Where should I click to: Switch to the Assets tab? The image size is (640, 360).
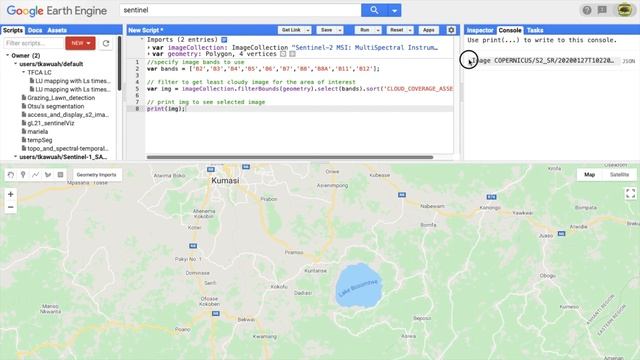tap(57, 30)
